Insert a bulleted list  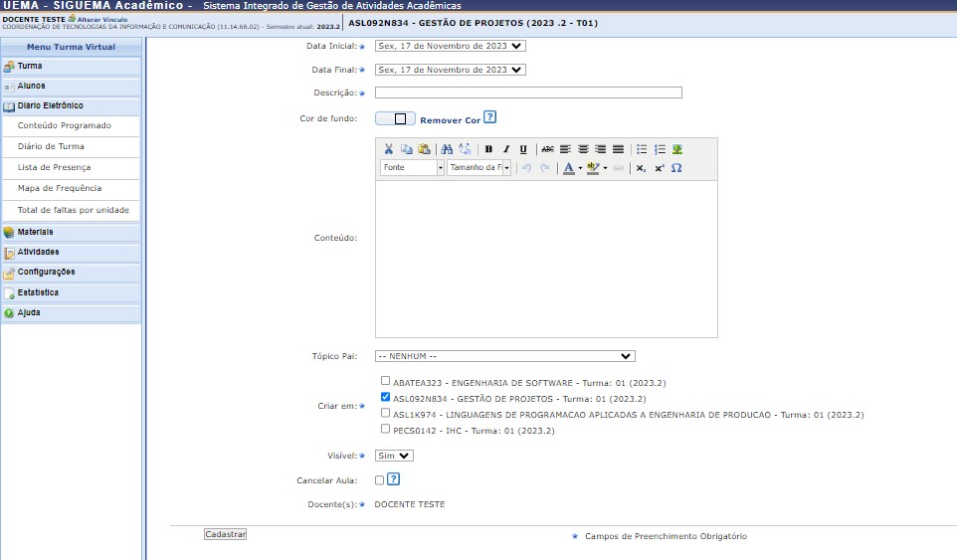click(x=642, y=149)
